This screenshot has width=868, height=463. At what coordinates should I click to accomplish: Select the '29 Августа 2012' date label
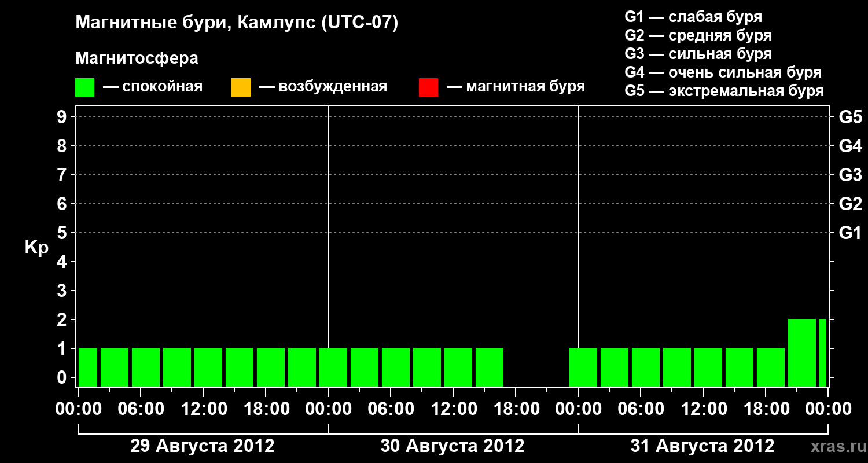coord(202,446)
